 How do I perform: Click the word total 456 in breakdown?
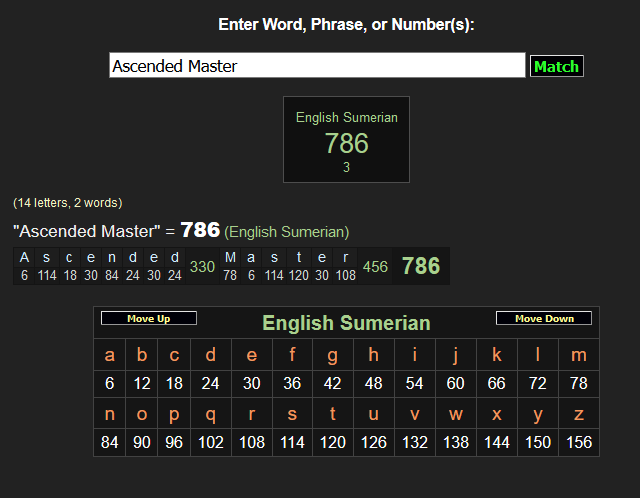tap(375, 266)
